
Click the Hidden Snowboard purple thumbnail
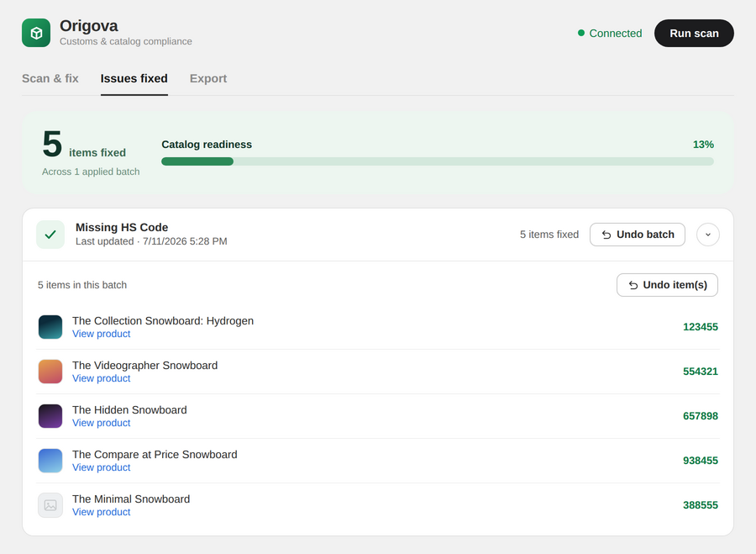coord(50,416)
